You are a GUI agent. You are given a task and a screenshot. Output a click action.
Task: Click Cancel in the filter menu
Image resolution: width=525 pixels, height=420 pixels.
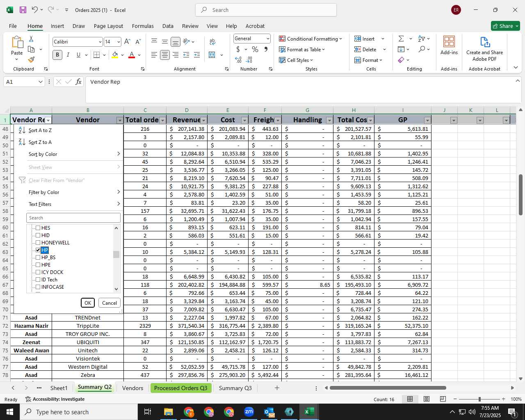pos(110,303)
